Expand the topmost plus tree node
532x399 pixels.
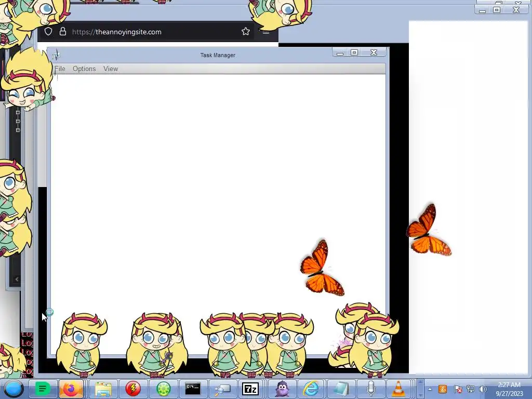[x=18, y=113]
